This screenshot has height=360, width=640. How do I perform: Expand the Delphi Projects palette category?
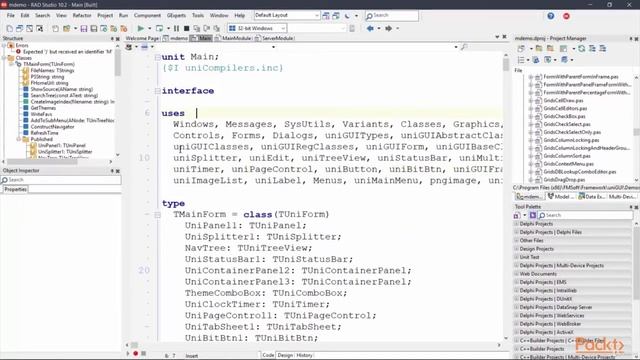pos(516,224)
